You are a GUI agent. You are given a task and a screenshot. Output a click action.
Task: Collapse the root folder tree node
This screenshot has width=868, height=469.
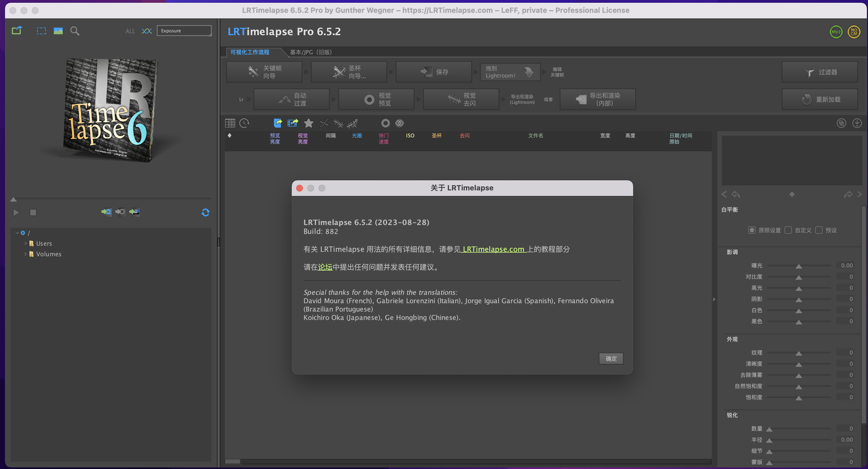point(17,233)
